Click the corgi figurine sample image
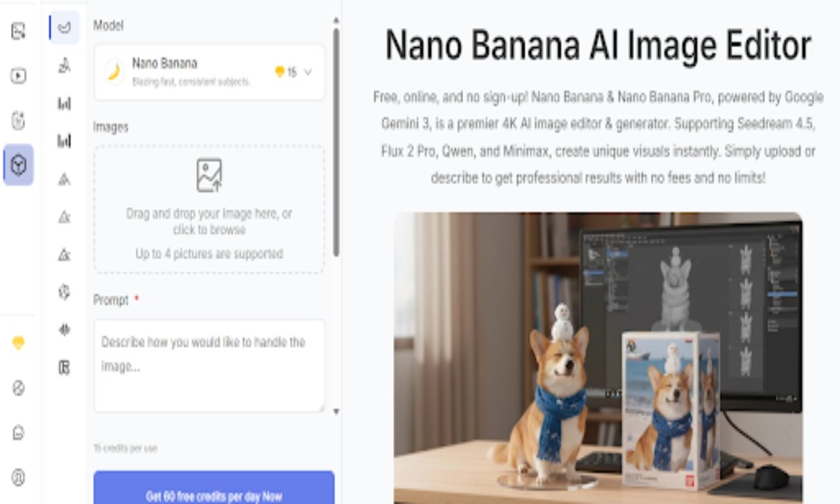Image resolution: width=840 pixels, height=504 pixels. (598, 358)
